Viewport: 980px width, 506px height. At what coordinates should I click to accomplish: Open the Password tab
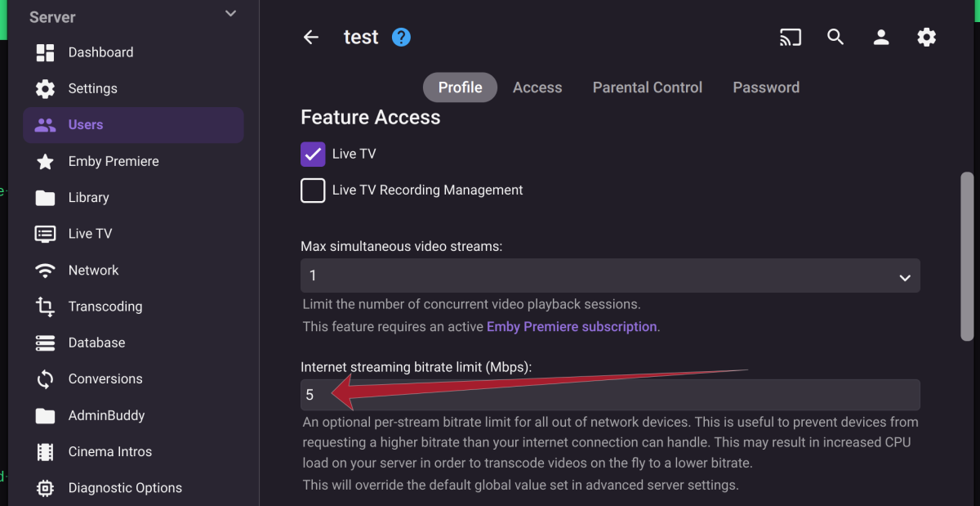coord(765,87)
